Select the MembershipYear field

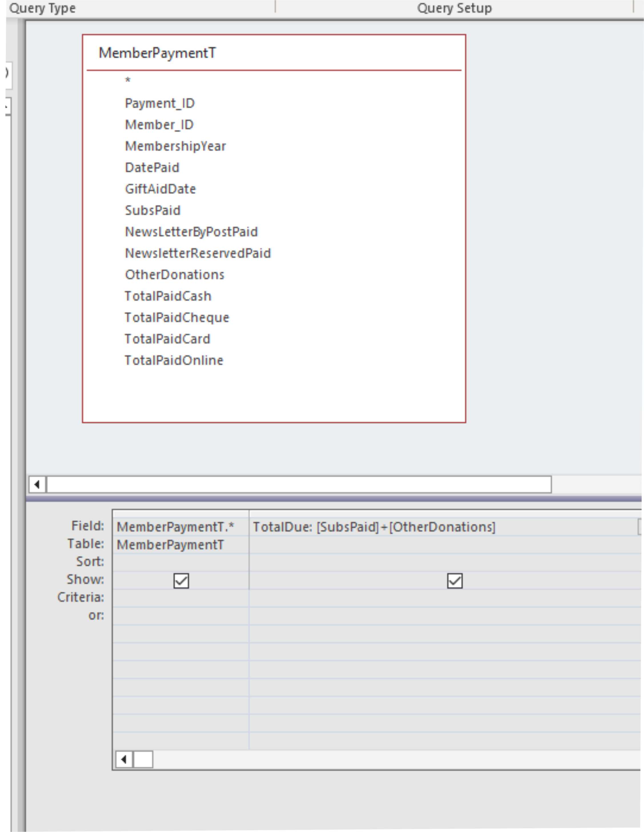[x=175, y=146]
